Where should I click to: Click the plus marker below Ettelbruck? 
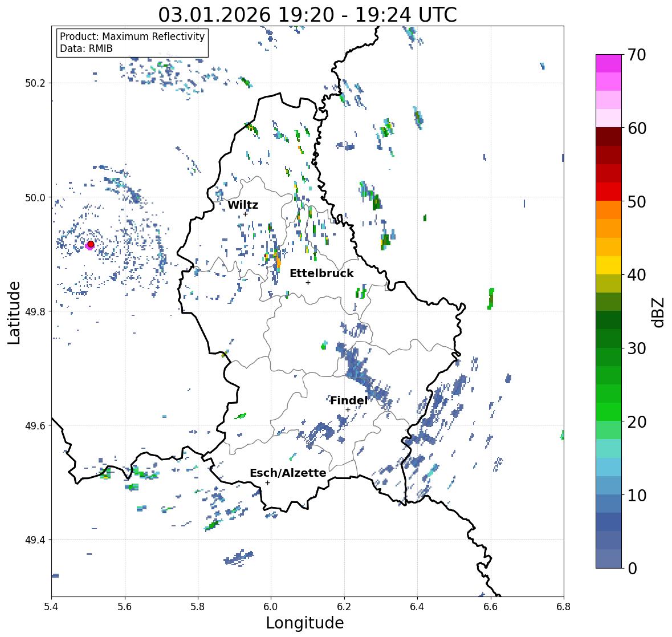click(x=308, y=282)
